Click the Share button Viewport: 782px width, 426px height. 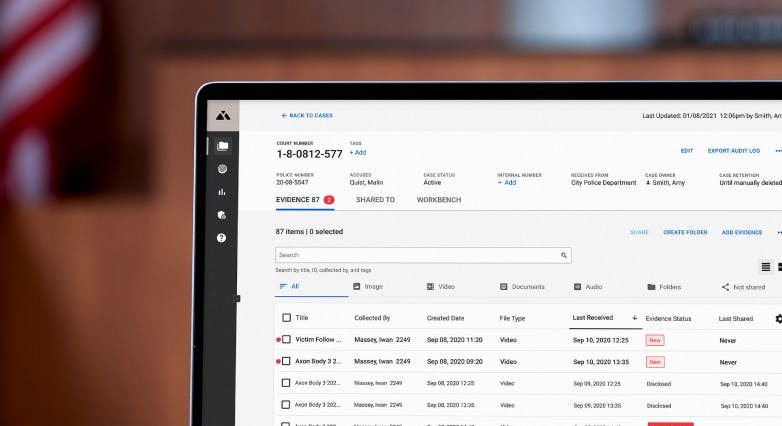639,232
